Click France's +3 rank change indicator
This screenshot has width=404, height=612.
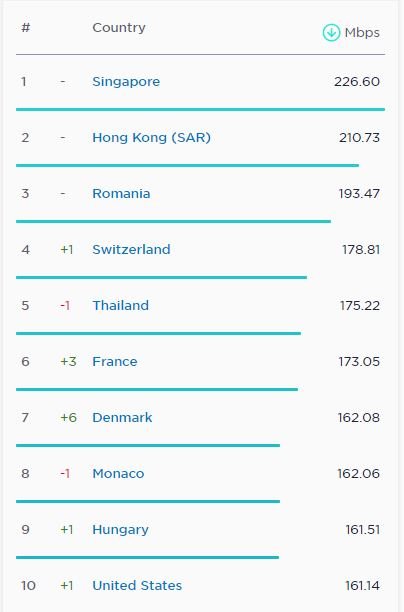68,361
